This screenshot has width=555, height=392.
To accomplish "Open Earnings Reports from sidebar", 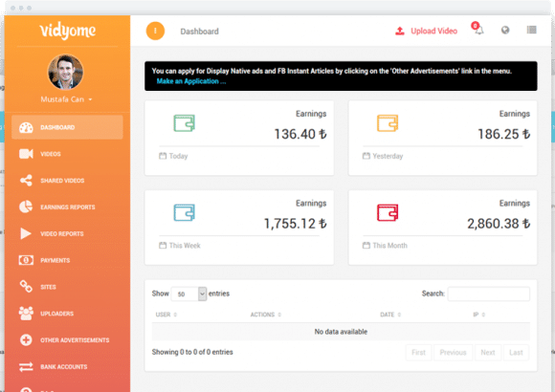I will point(67,207).
